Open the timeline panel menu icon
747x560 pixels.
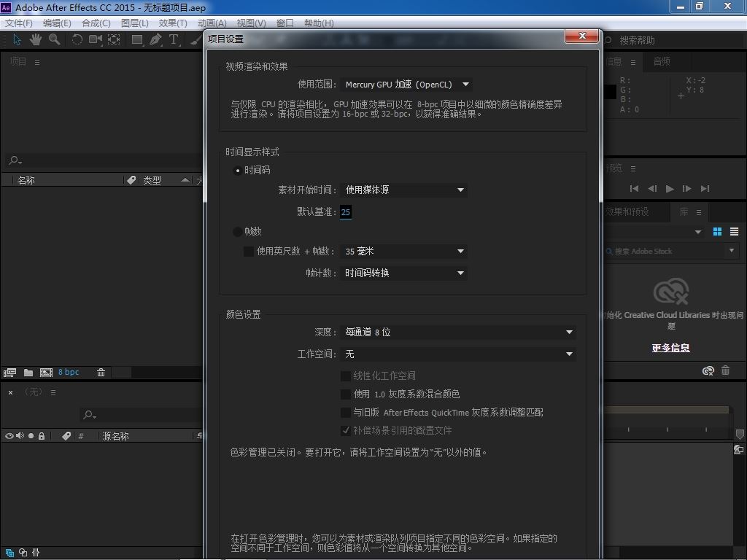point(53,392)
